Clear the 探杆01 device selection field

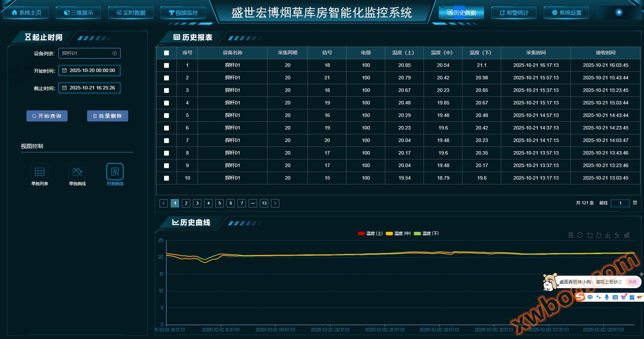click(x=115, y=53)
